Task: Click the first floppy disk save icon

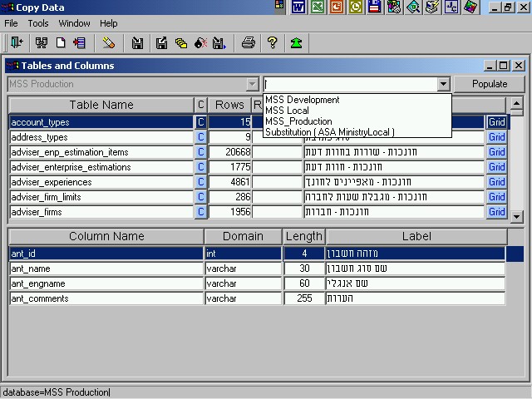Action: click(137, 42)
